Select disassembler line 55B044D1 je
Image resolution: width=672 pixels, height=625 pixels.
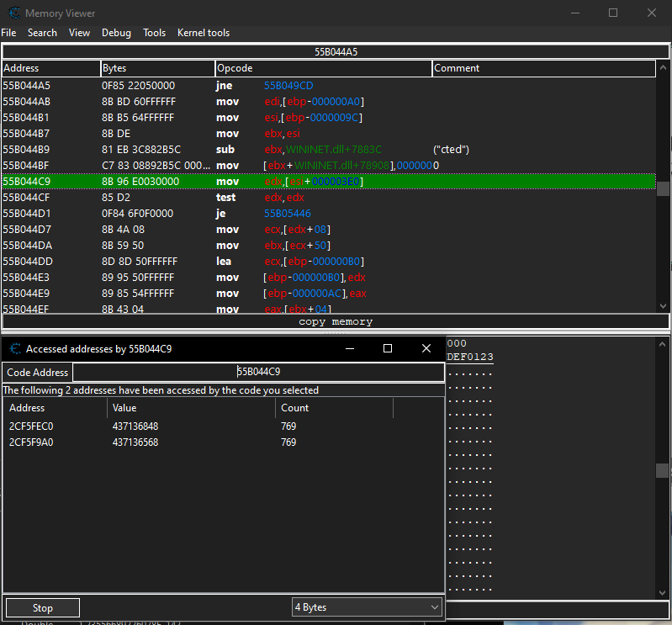[329, 213]
